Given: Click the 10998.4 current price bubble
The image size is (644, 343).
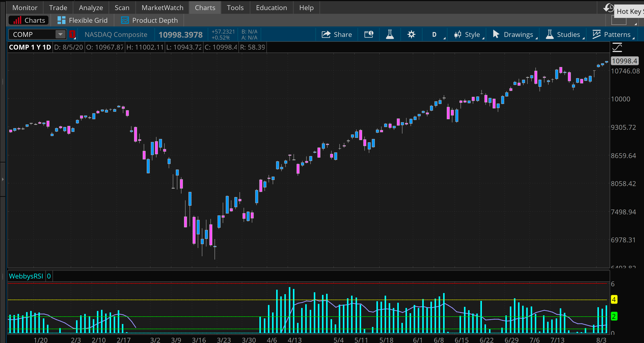Looking at the screenshot, I should click(624, 61).
